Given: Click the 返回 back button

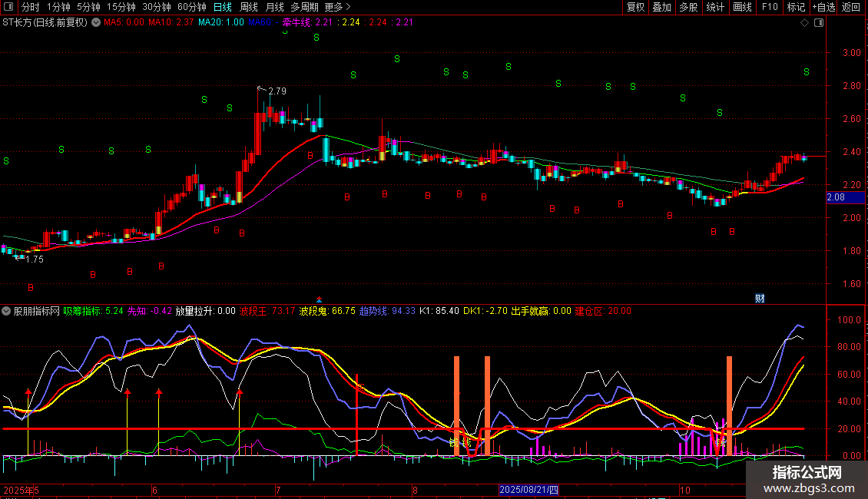Looking at the screenshot, I should pos(851,7).
